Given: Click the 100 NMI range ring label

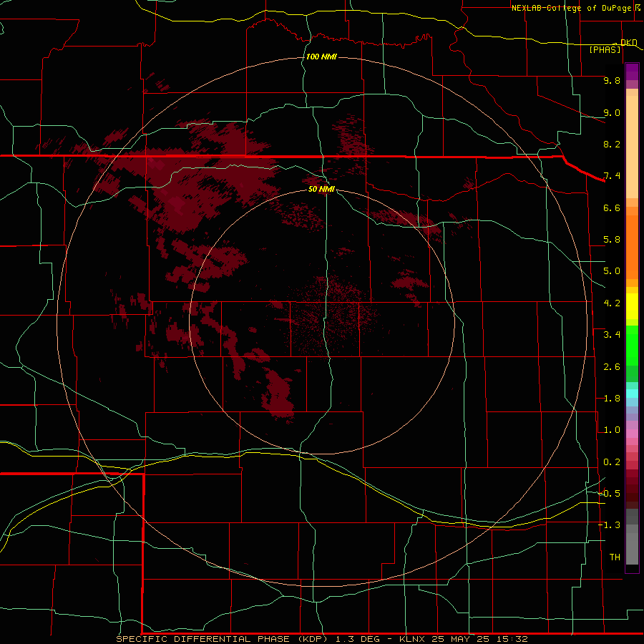Looking at the screenshot, I should tap(321, 57).
